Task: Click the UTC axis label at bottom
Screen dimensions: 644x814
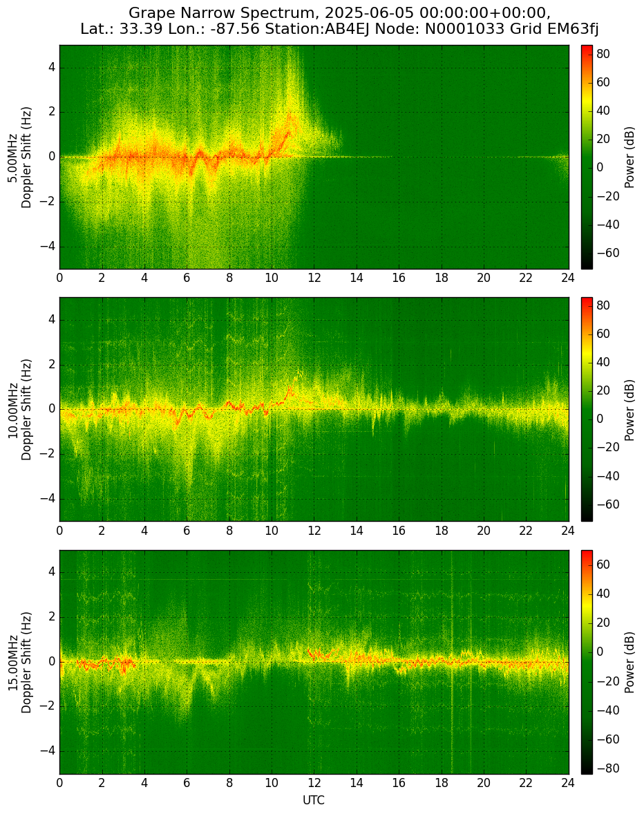Action: (x=314, y=800)
